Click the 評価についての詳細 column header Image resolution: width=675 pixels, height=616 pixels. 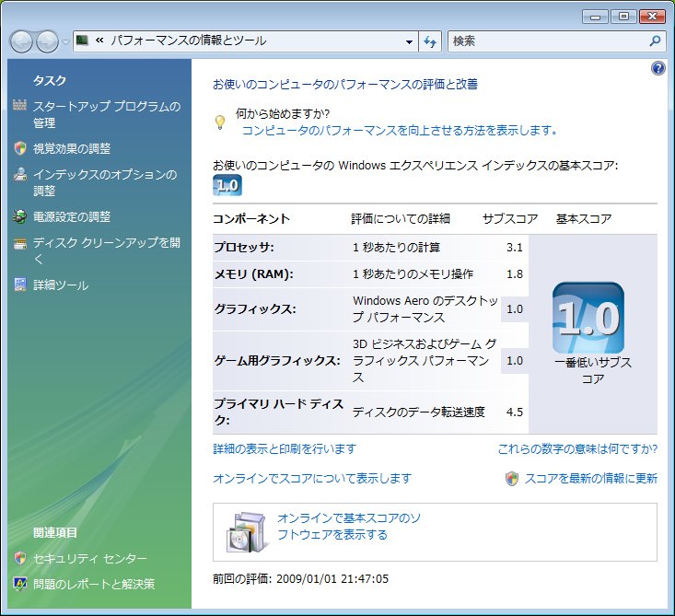[x=401, y=218]
